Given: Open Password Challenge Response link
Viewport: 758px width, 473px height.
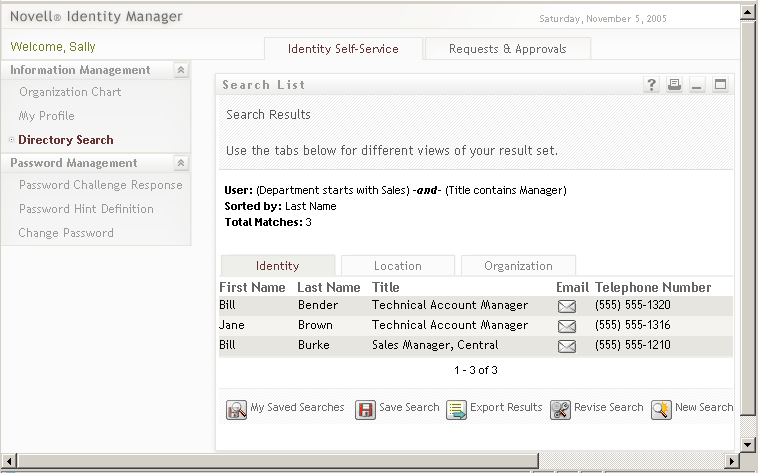Looking at the screenshot, I should 100,185.
